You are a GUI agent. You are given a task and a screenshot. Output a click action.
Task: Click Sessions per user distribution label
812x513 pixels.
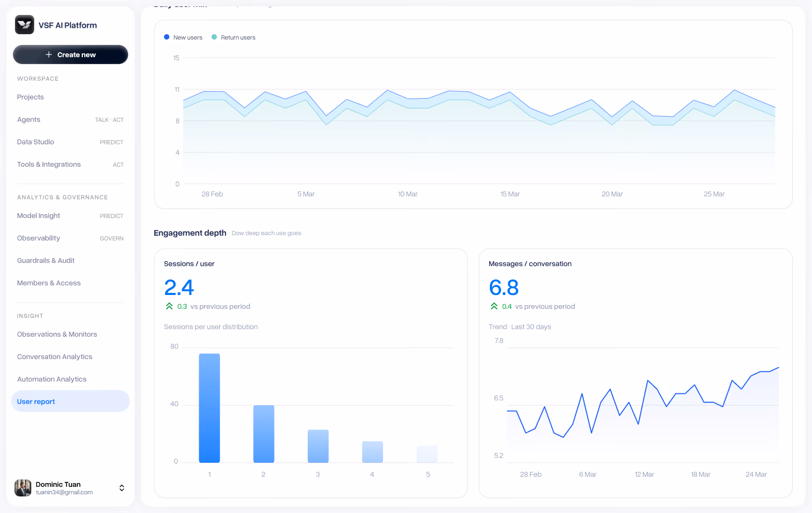coord(211,327)
